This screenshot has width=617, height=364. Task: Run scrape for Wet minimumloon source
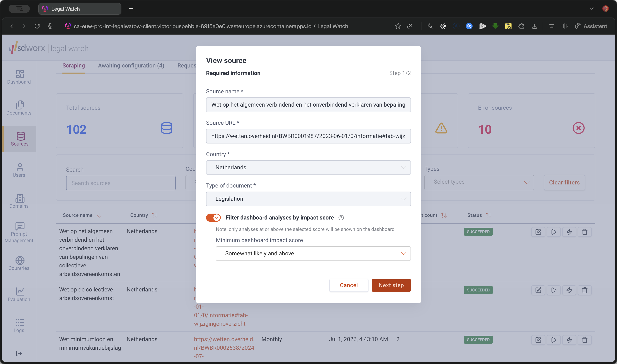click(554, 340)
